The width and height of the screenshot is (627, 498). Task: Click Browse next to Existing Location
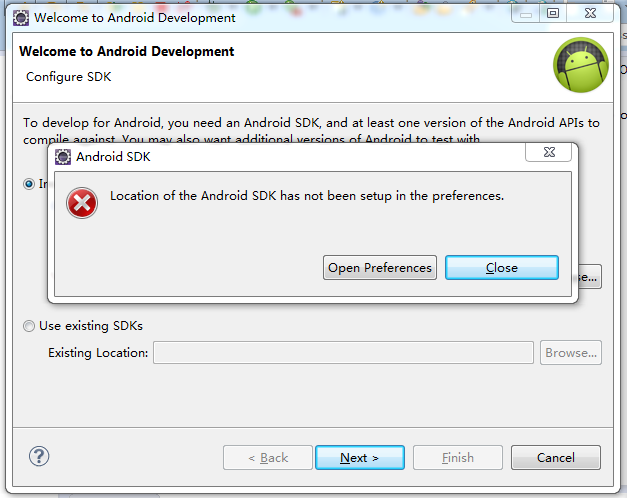click(571, 353)
